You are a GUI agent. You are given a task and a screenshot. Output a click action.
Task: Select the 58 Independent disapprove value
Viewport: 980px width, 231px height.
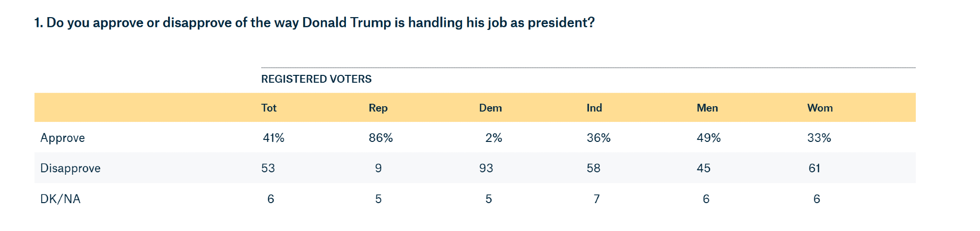point(593,168)
